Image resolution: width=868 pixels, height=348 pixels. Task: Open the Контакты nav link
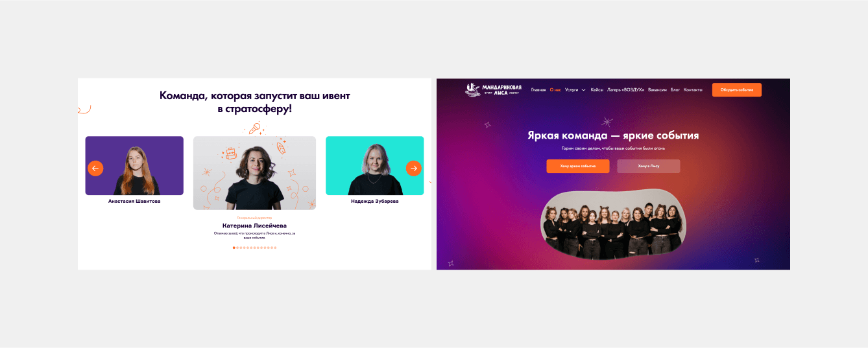coord(693,90)
